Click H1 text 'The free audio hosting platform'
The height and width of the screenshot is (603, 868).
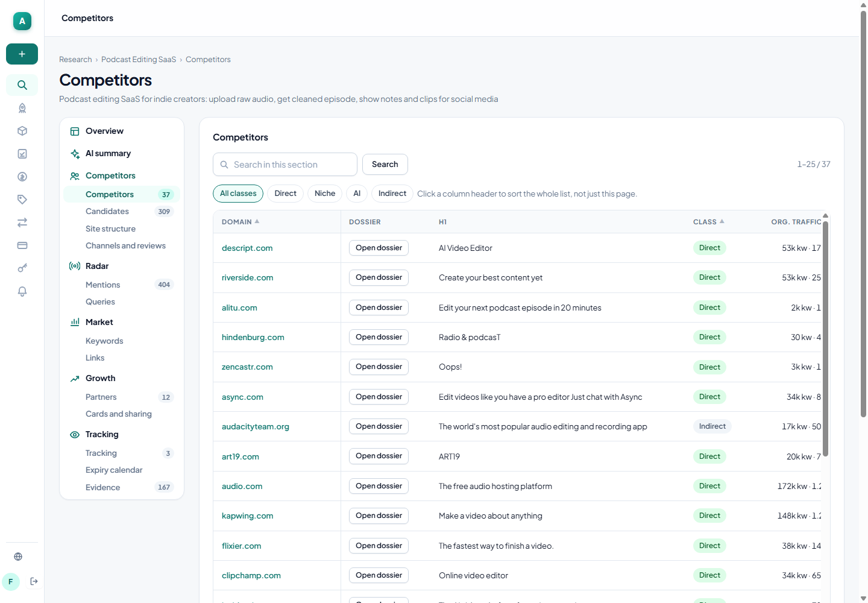[495, 486]
